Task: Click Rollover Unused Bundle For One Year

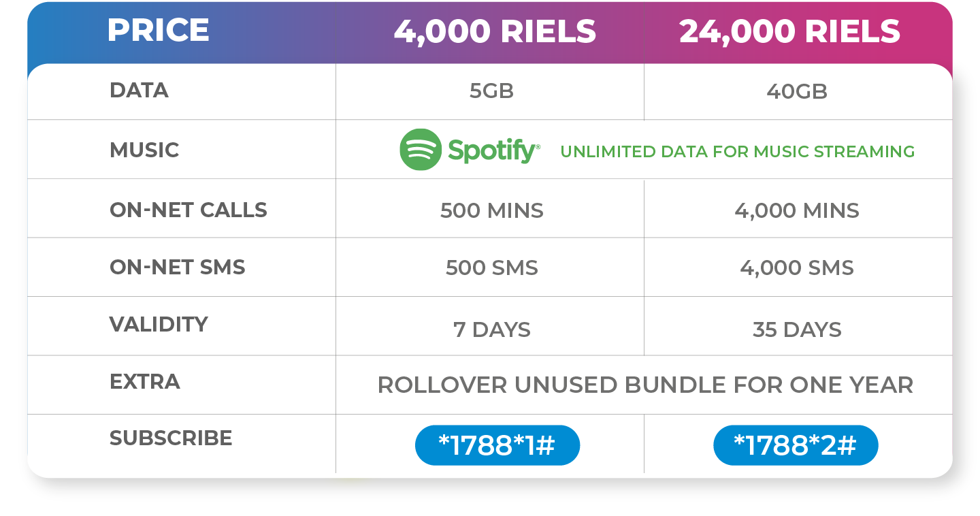Action: [x=645, y=385]
